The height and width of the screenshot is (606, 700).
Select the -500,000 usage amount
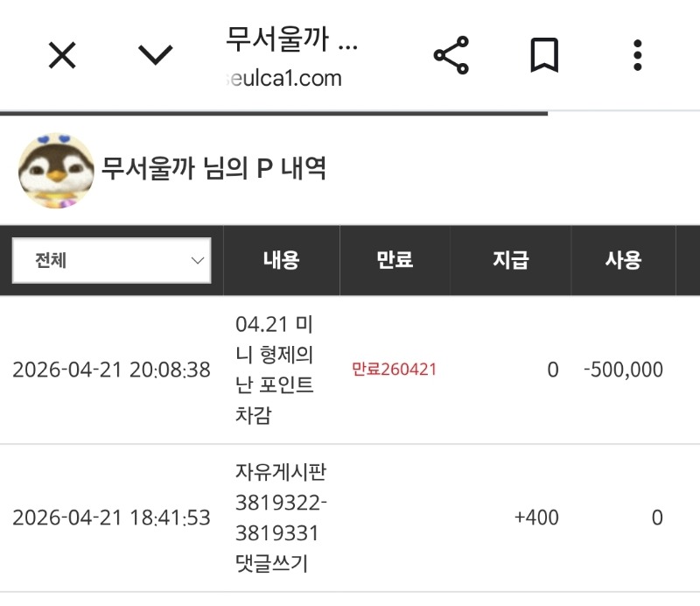coord(623,370)
